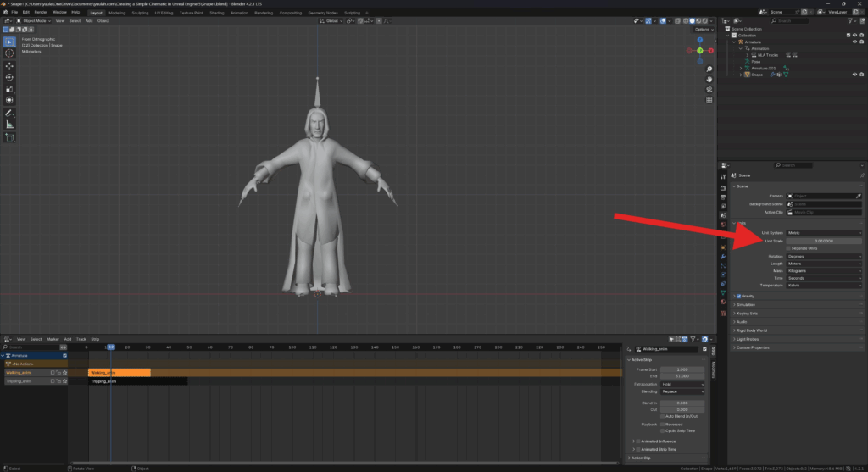This screenshot has width=868, height=472.
Task: Click the current frame marker in timeline
Action: [x=111, y=347]
